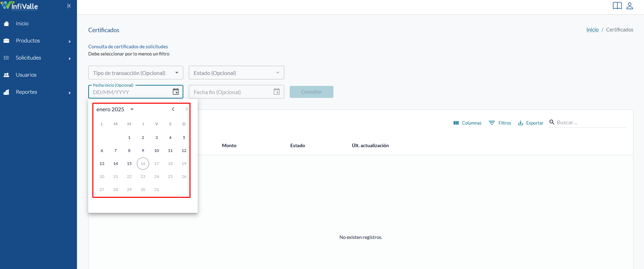Expand Productos using its chevron arrow
Image resolution: width=644 pixels, height=269 pixels.
click(x=69, y=41)
